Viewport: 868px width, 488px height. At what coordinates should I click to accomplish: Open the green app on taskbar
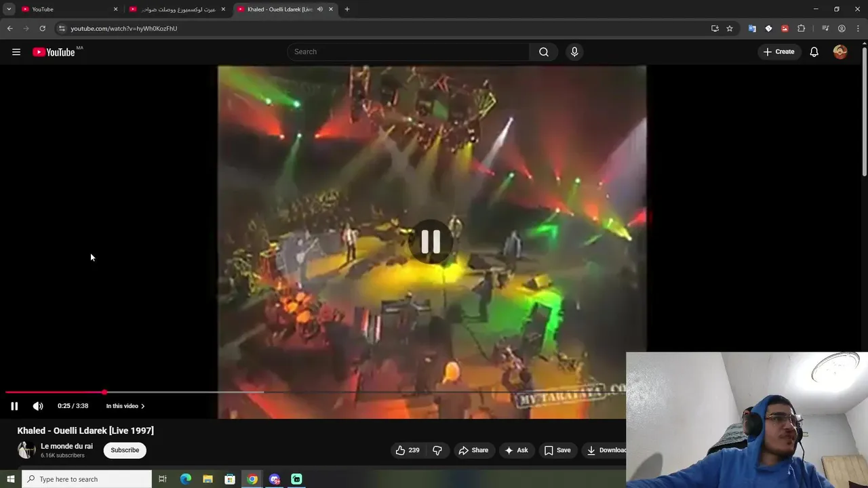tap(296, 479)
